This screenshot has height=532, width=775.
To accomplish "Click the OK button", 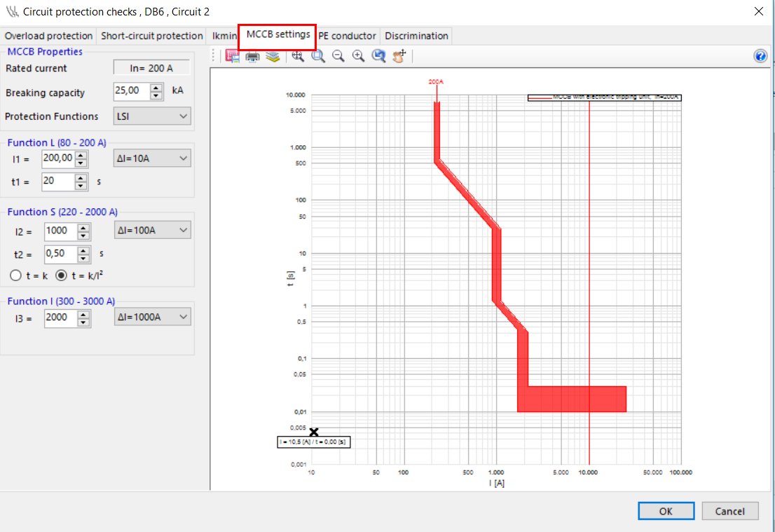I will (x=666, y=511).
